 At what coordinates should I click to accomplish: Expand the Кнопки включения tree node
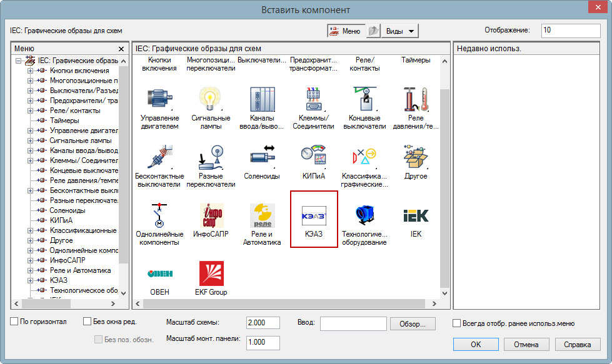[x=30, y=71]
